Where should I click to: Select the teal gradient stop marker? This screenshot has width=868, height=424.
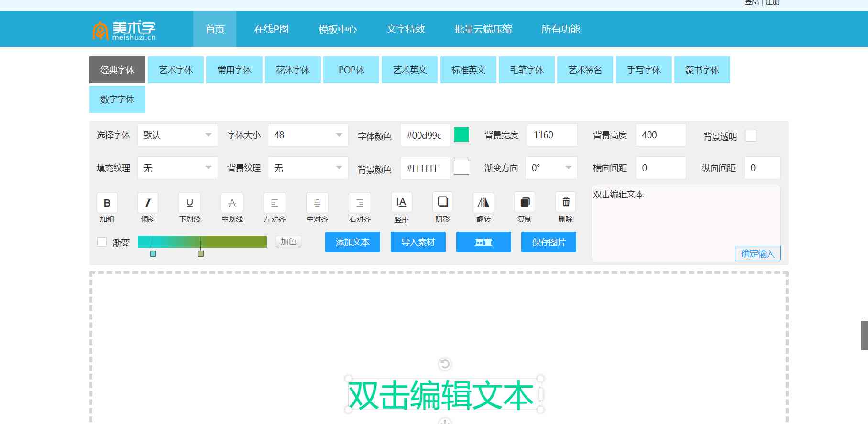[153, 254]
